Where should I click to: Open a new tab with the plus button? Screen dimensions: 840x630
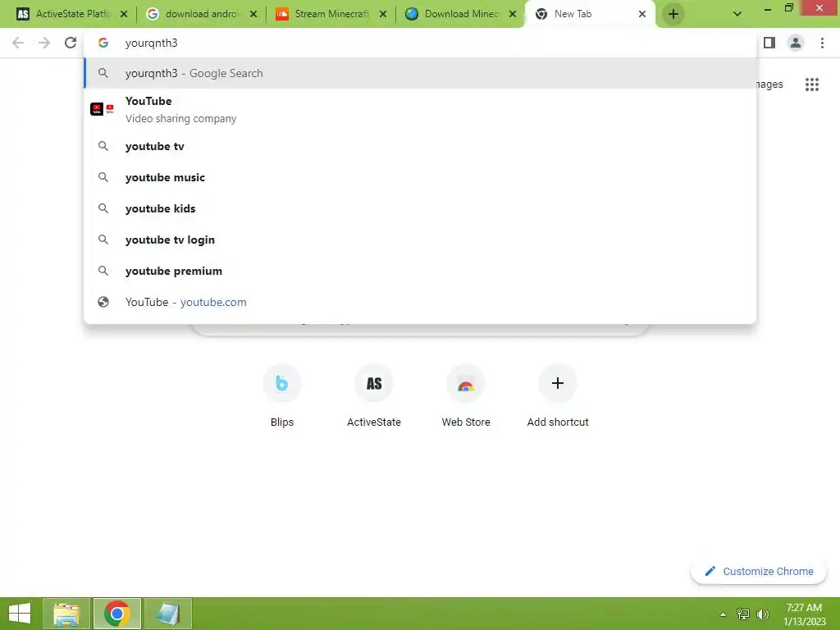673,14
